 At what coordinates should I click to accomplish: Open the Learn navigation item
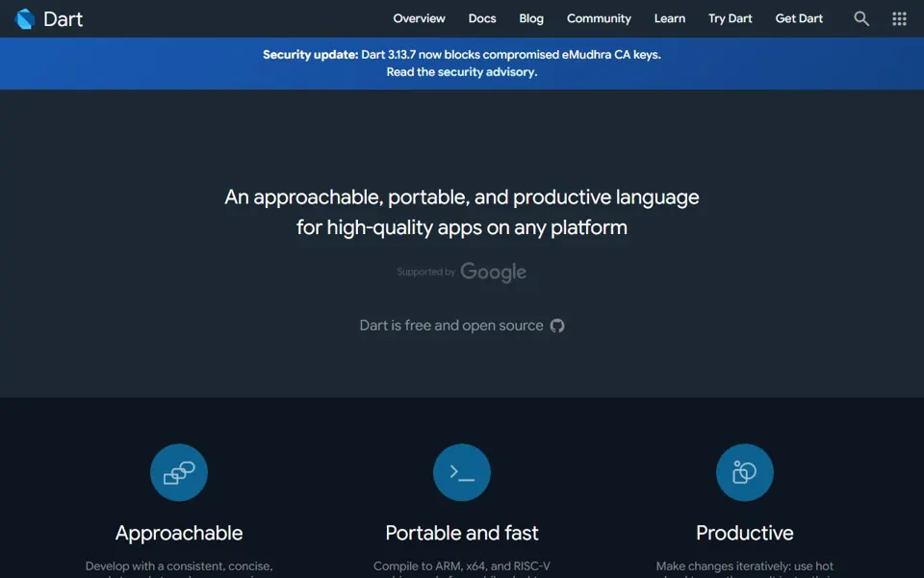(670, 19)
